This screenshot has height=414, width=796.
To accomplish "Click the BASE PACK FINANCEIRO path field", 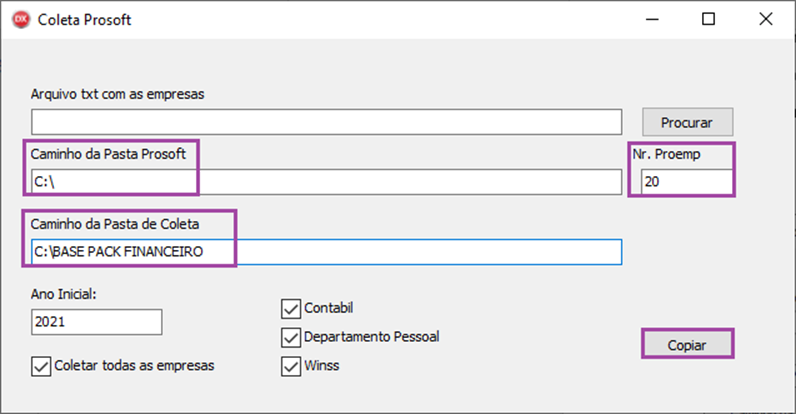I will 327,252.
